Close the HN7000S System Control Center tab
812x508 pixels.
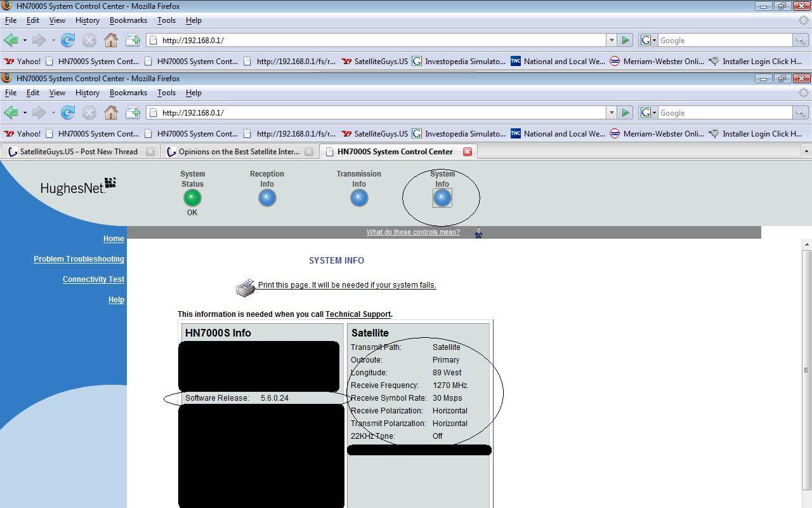pyautogui.click(x=468, y=152)
